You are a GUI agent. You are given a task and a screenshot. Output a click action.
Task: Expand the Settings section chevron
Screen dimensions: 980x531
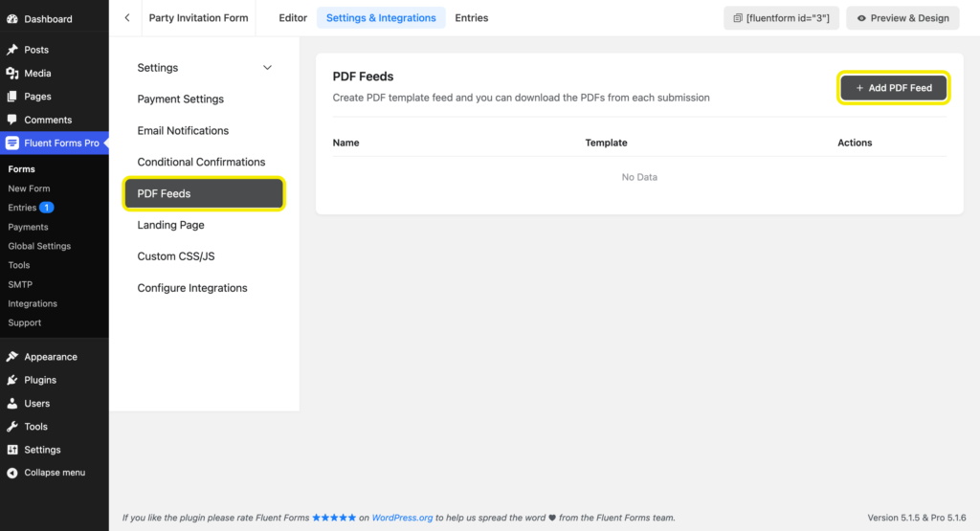point(268,68)
